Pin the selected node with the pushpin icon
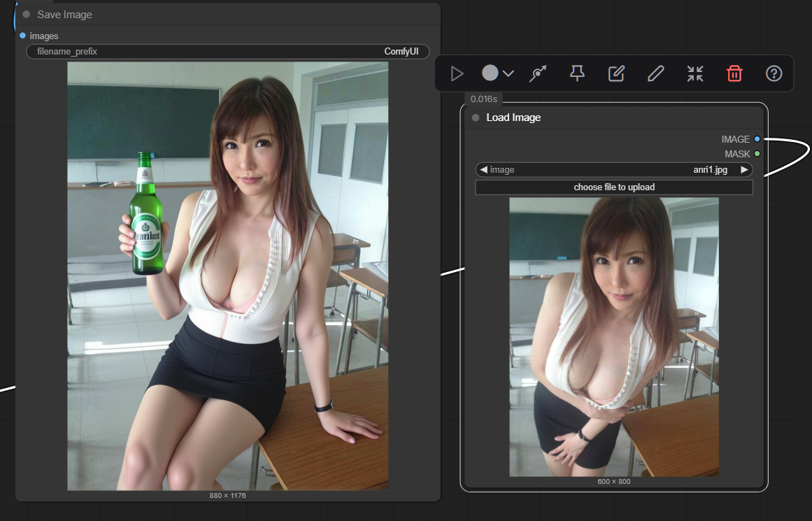 tap(577, 73)
